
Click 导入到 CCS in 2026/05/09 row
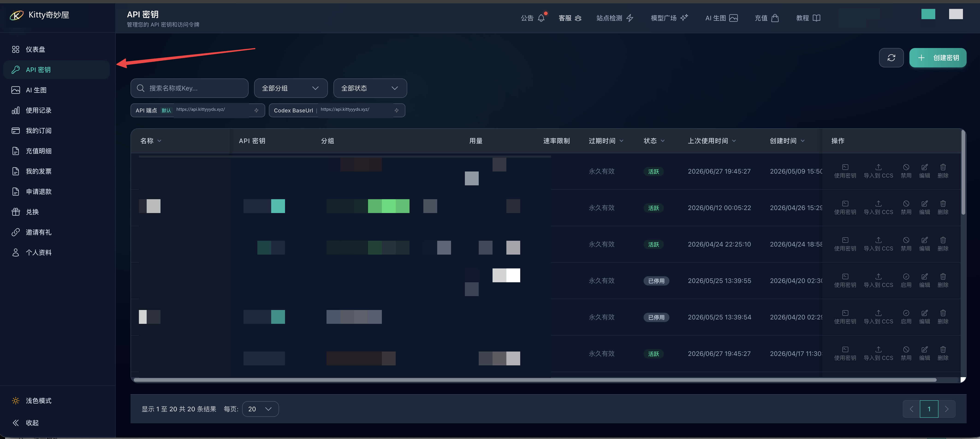pyautogui.click(x=878, y=171)
